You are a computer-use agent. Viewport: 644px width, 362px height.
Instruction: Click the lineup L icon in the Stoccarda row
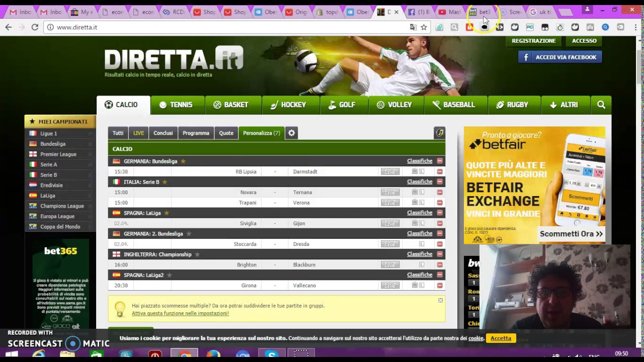[x=422, y=244]
